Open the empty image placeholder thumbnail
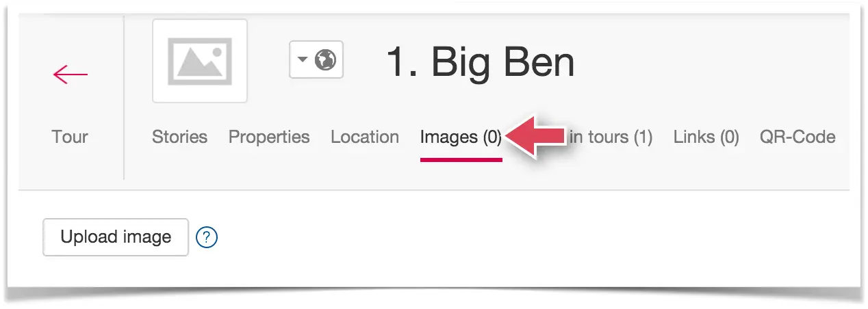The height and width of the screenshot is (309, 868). click(200, 61)
